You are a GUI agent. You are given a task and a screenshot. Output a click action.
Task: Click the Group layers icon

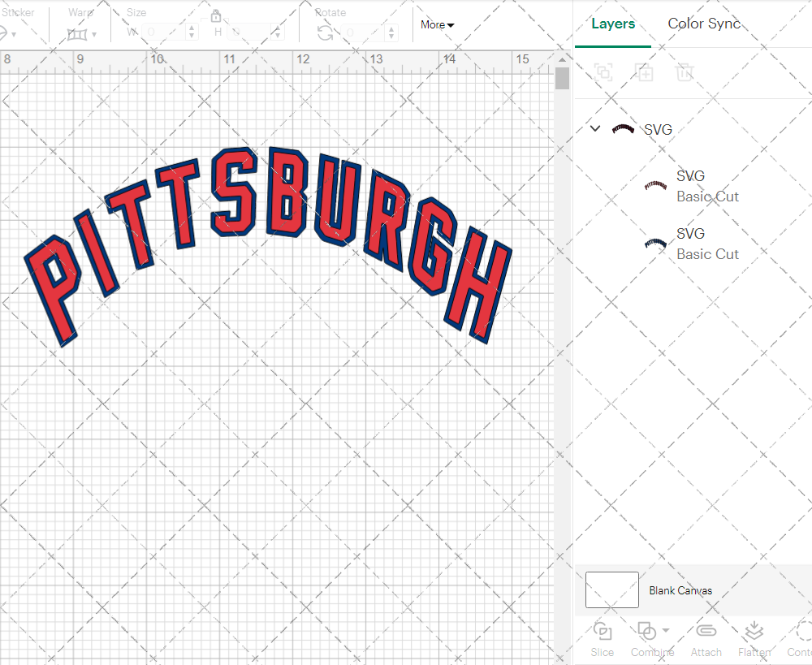click(x=603, y=72)
